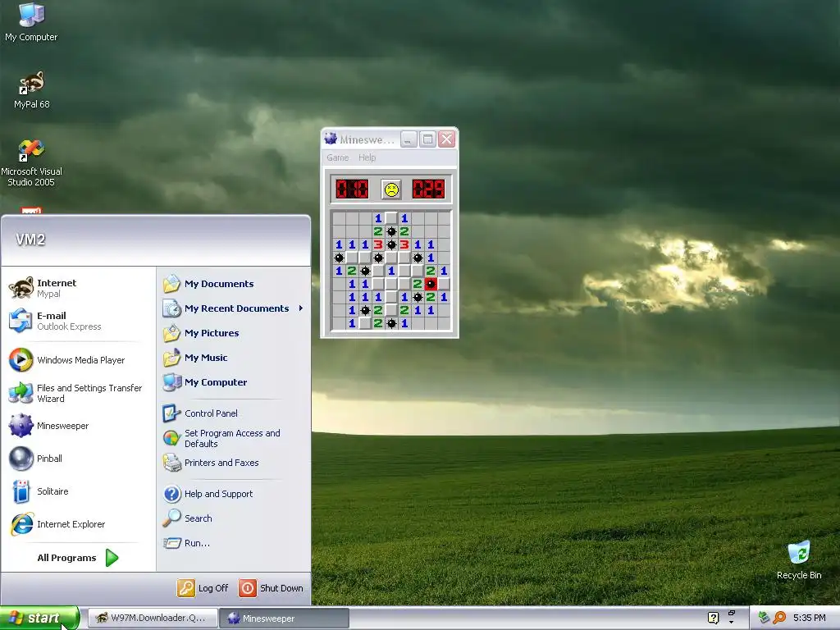Select MyPal 68 desktop icon

click(32, 90)
